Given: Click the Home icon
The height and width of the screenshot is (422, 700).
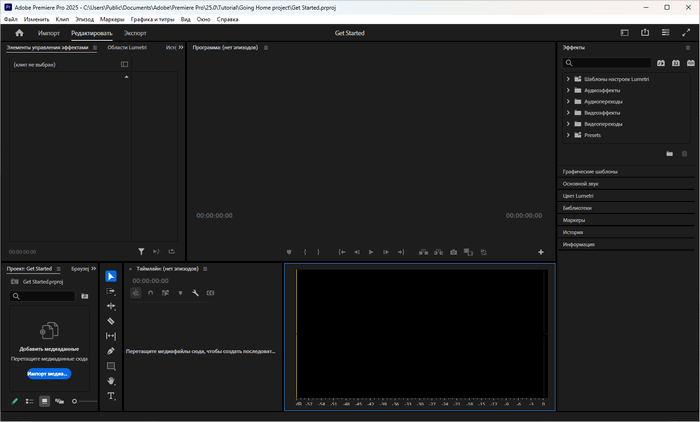Looking at the screenshot, I should (19, 33).
